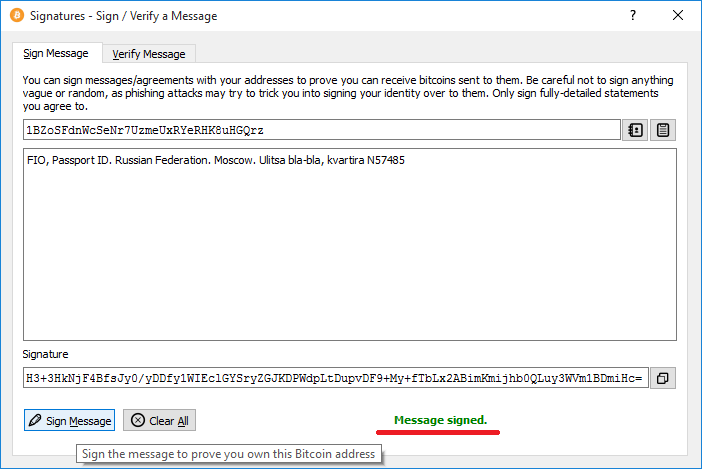Switch to the Verify Message tab
Viewport: 702px width, 469px height.
tap(148, 54)
